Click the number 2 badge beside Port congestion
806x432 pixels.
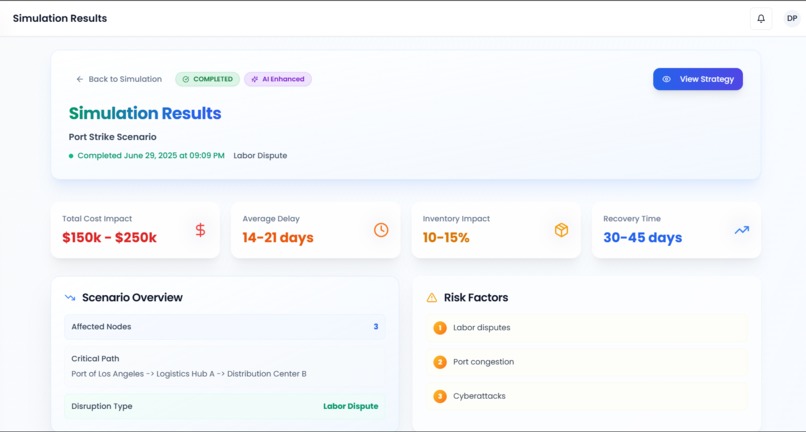coord(439,362)
